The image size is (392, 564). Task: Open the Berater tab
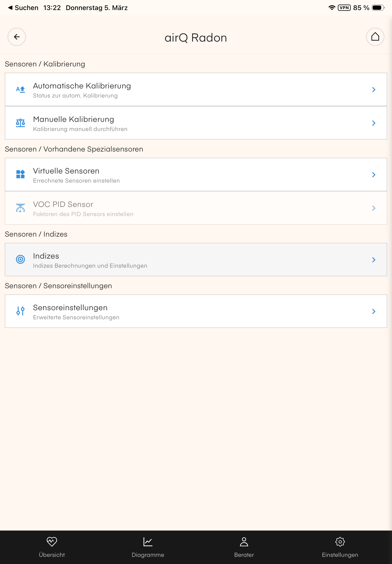tap(244, 547)
